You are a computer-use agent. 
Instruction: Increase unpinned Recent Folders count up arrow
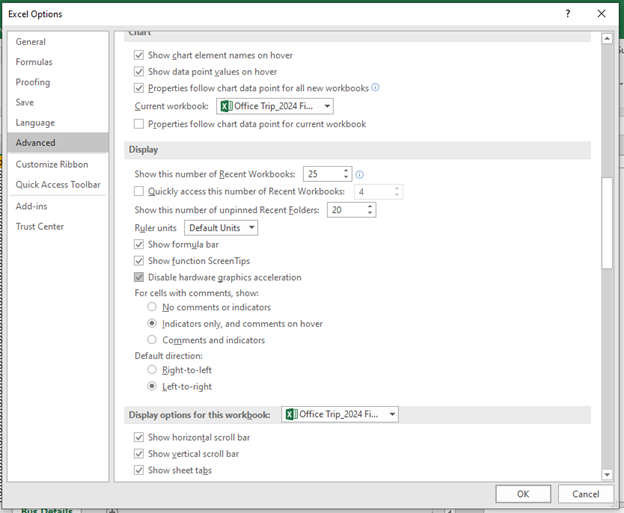370,207
